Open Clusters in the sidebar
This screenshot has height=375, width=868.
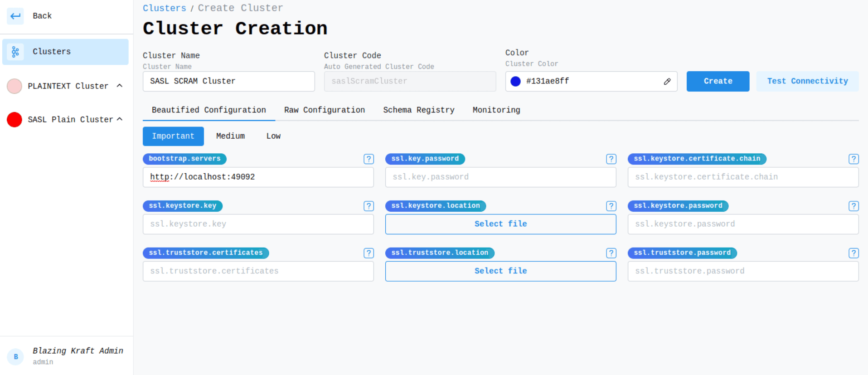pos(65,52)
